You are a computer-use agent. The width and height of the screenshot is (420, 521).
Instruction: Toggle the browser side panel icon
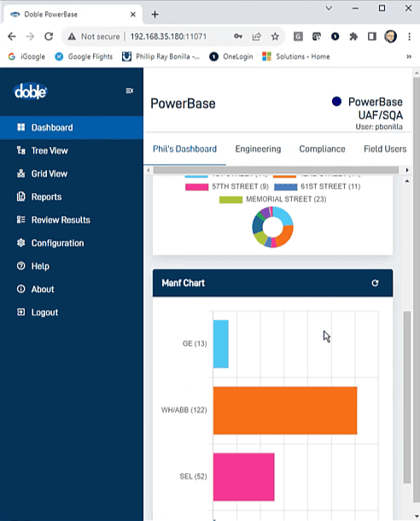[372, 37]
